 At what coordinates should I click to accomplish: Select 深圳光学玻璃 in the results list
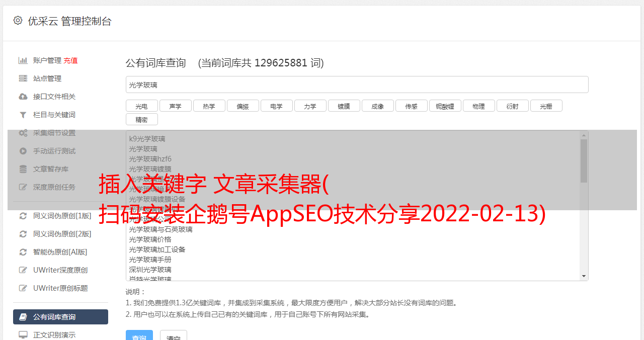[x=150, y=270]
